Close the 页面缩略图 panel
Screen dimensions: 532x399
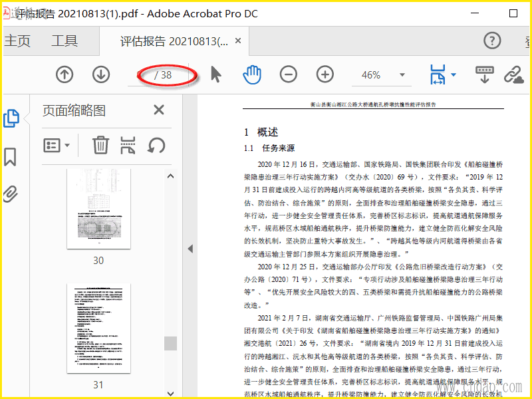[159, 110]
